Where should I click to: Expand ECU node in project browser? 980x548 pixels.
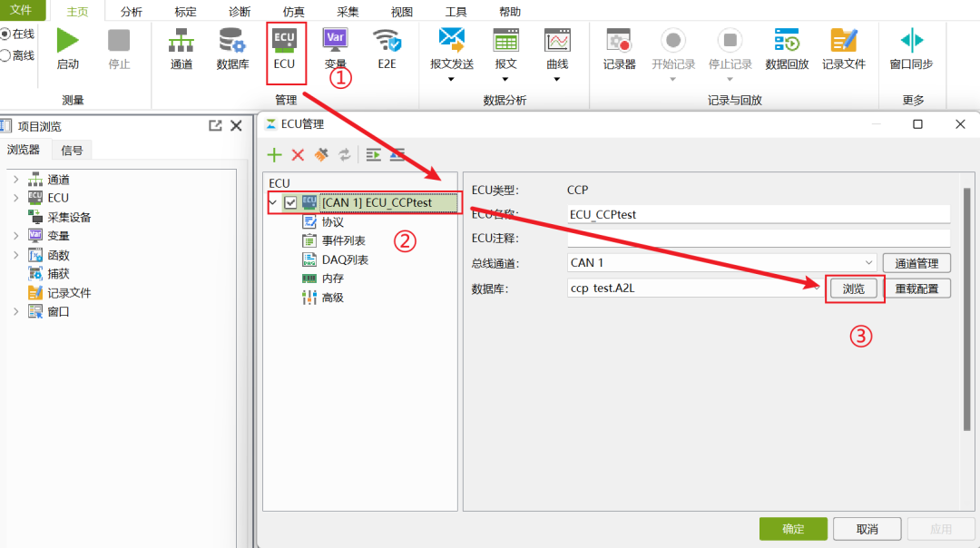16,198
